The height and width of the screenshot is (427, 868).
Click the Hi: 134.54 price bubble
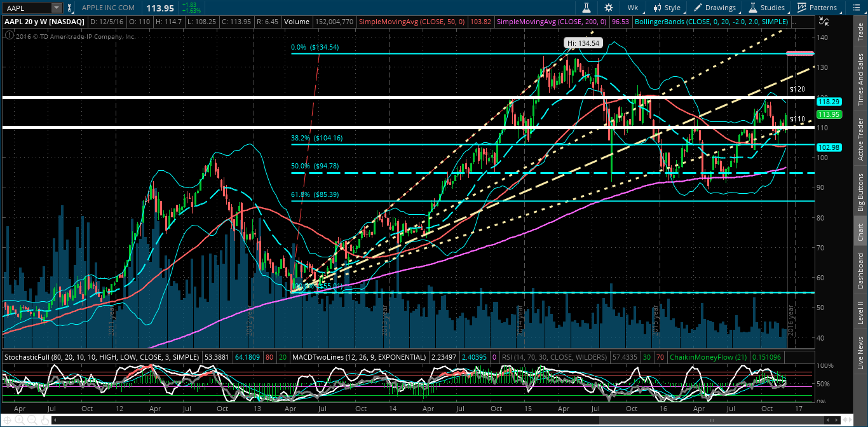click(x=582, y=43)
